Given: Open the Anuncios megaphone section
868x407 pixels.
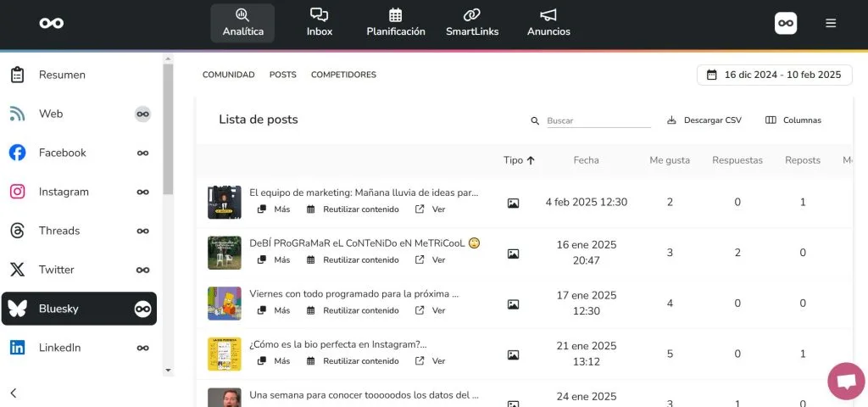Looking at the screenshot, I should click(x=548, y=23).
